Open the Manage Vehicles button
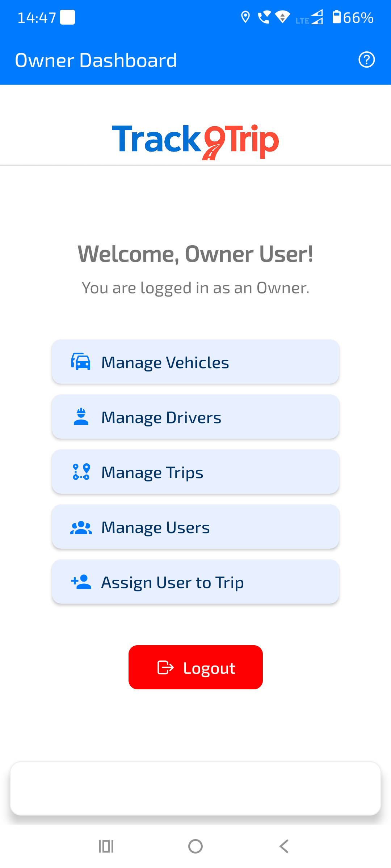This screenshot has width=391, height=868. point(195,362)
